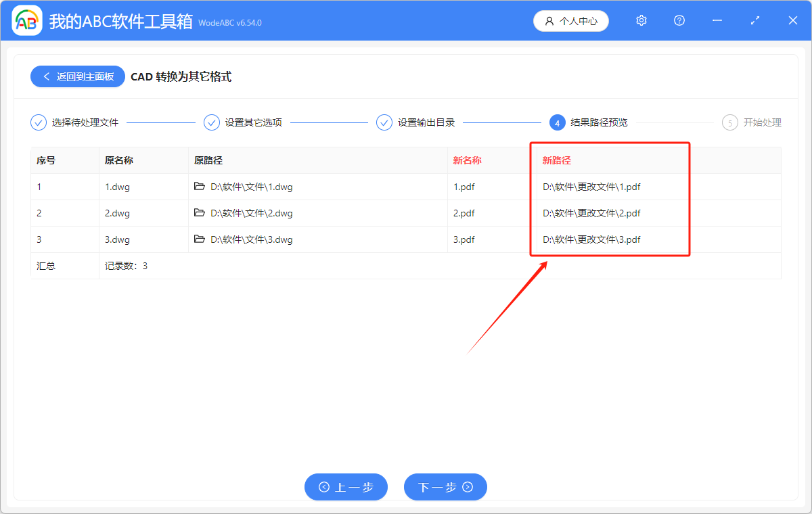
Task: Click the folder icon beside D:\软件\文件\2.dwg
Action: pos(201,212)
